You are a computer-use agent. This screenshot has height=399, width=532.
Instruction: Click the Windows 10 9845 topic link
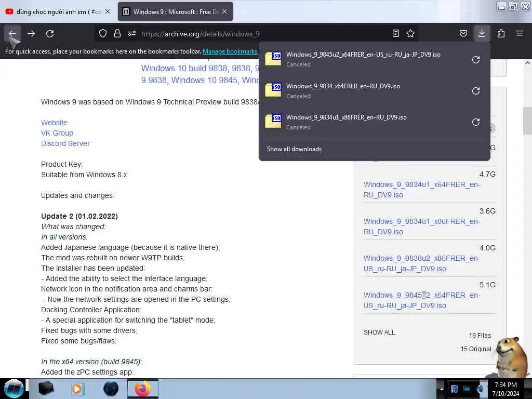point(204,81)
